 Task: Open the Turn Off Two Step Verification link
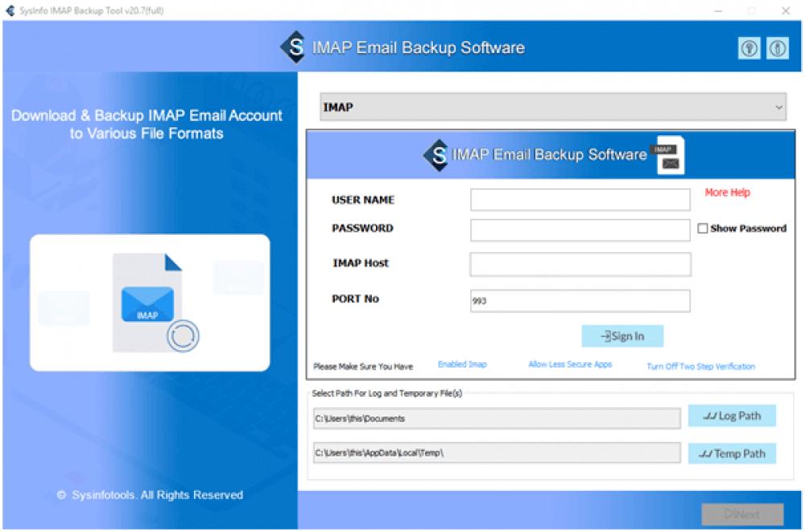coord(700,366)
